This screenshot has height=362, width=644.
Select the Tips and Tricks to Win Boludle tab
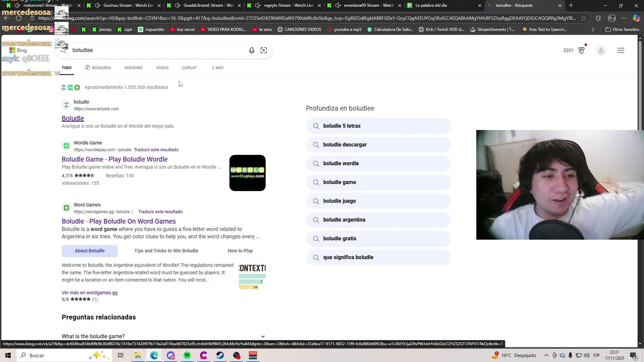(x=166, y=251)
